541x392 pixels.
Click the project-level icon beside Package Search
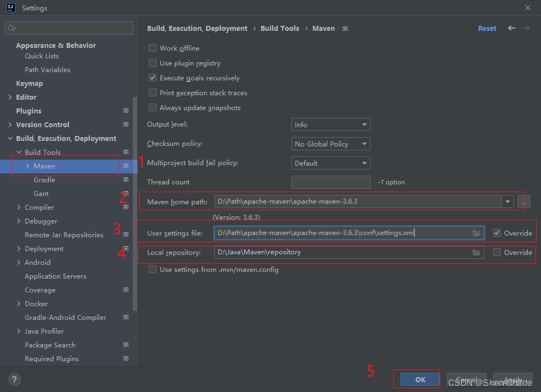126,345
